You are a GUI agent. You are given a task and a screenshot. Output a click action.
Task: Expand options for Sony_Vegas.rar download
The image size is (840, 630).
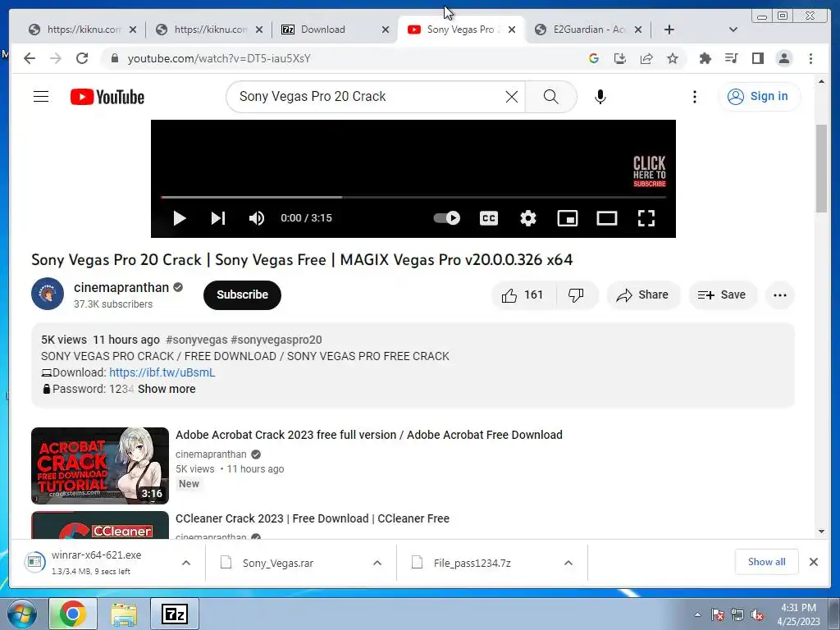click(377, 563)
